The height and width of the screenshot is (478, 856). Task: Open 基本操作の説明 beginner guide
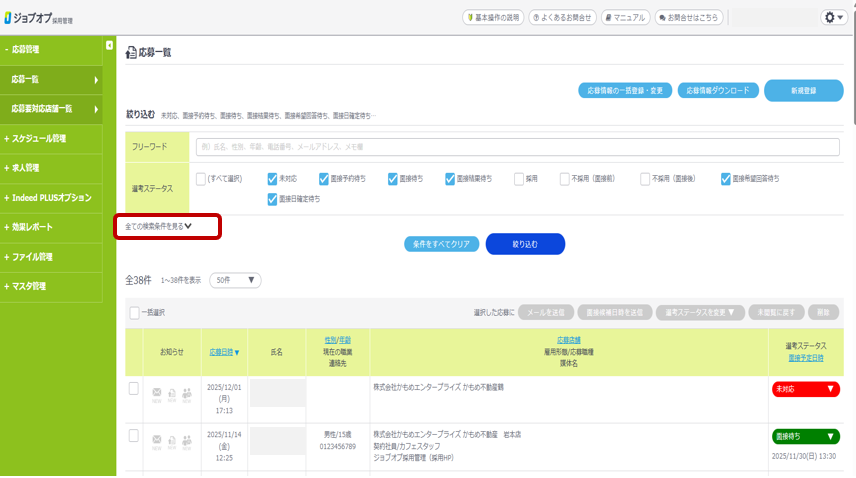click(x=493, y=18)
